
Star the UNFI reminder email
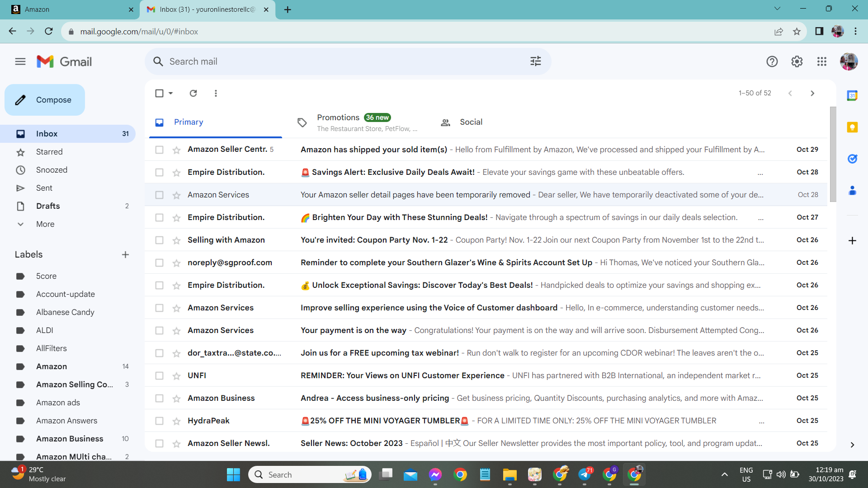click(x=176, y=376)
